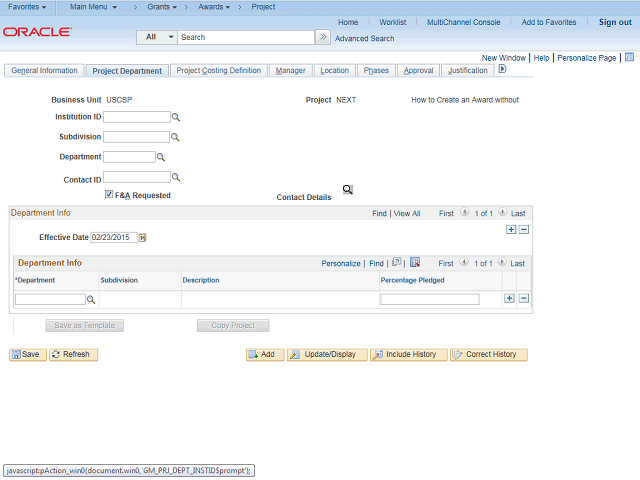The image size is (640, 480).
Task: Go to the Home link
Action: tap(348, 22)
